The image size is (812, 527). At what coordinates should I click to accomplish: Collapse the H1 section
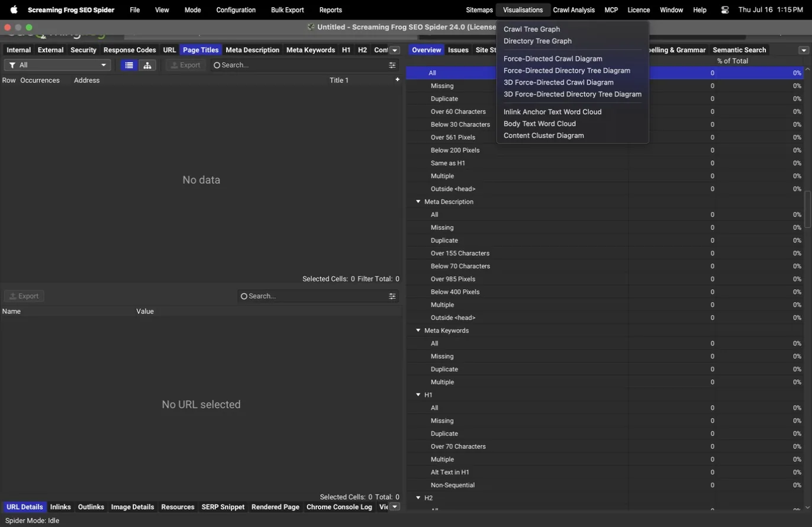(418, 395)
